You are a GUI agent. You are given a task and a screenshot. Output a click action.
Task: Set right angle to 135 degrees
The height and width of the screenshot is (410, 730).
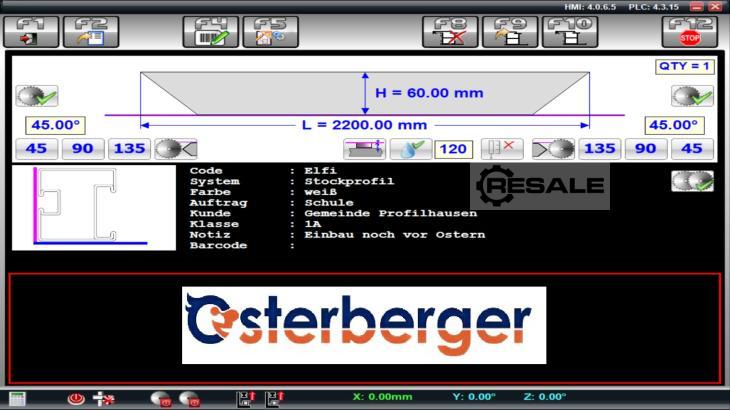(599, 149)
